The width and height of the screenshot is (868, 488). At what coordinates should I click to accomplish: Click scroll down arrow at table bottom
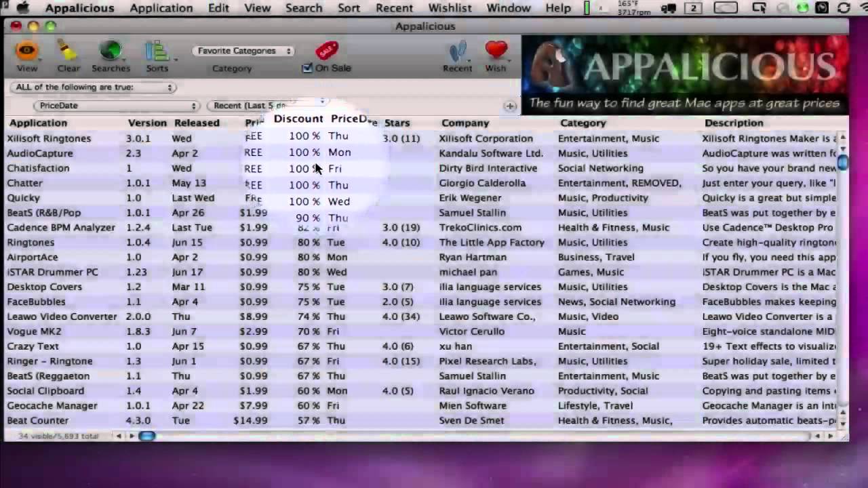pyautogui.click(x=843, y=423)
